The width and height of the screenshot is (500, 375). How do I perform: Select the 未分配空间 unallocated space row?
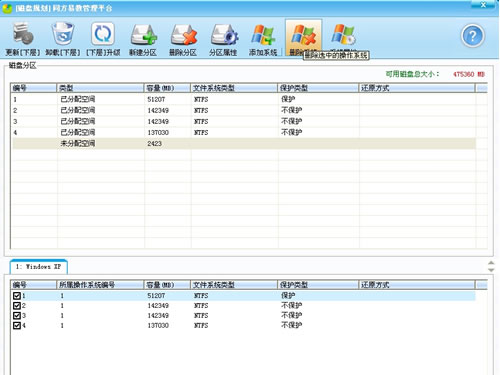click(x=243, y=144)
